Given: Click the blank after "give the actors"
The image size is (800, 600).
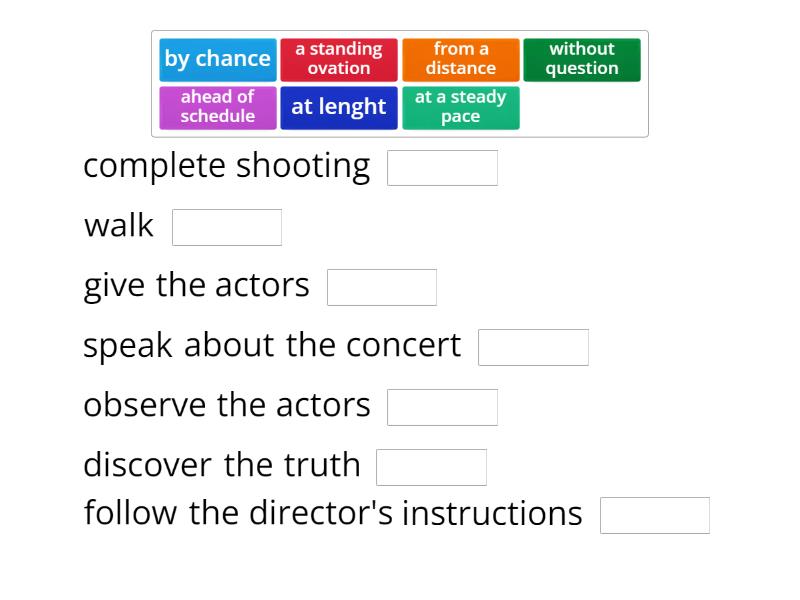Looking at the screenshot, I should point(382,287).
